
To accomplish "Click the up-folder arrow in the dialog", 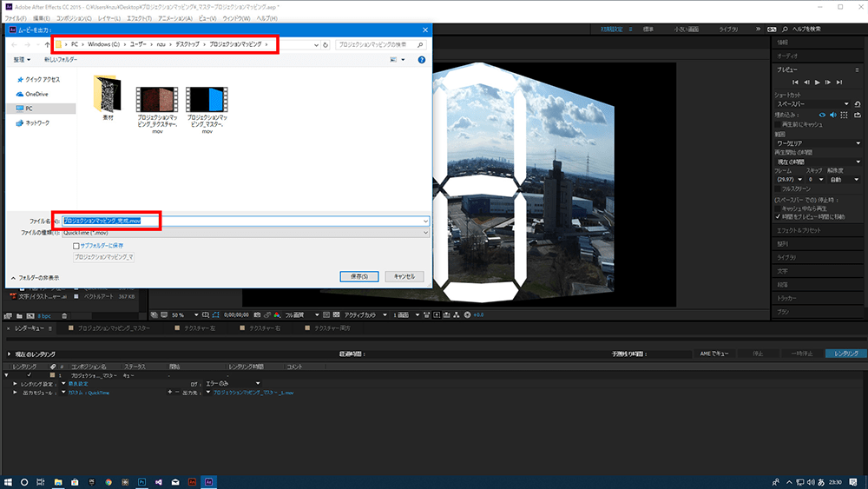I will click(x=44, y=43).
